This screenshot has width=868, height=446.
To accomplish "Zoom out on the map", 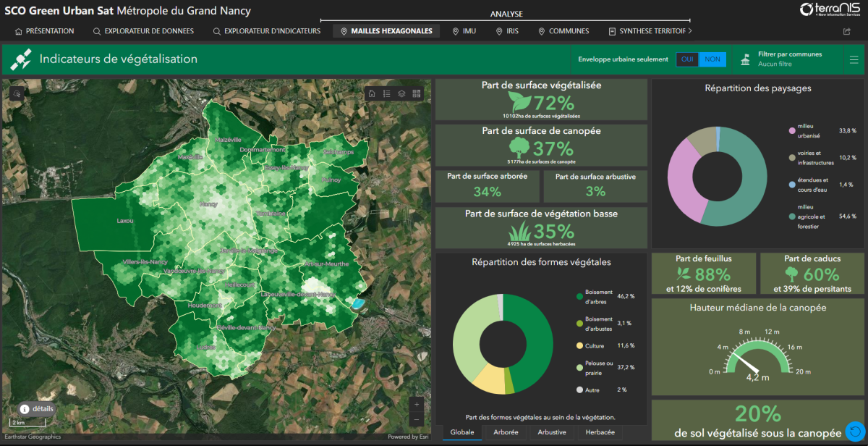I will coord(415,420).
